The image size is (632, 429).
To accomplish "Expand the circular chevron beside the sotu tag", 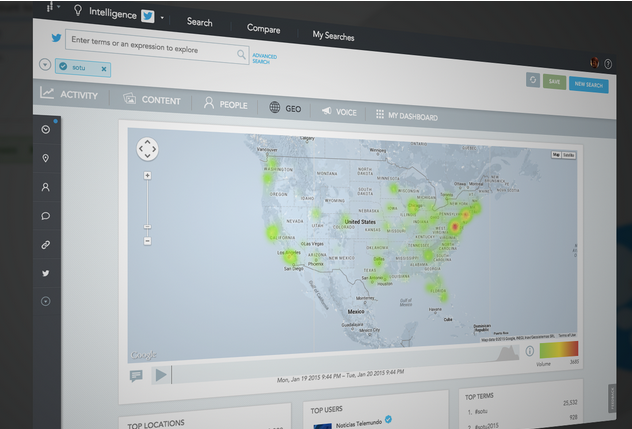I will coord(45,64).
